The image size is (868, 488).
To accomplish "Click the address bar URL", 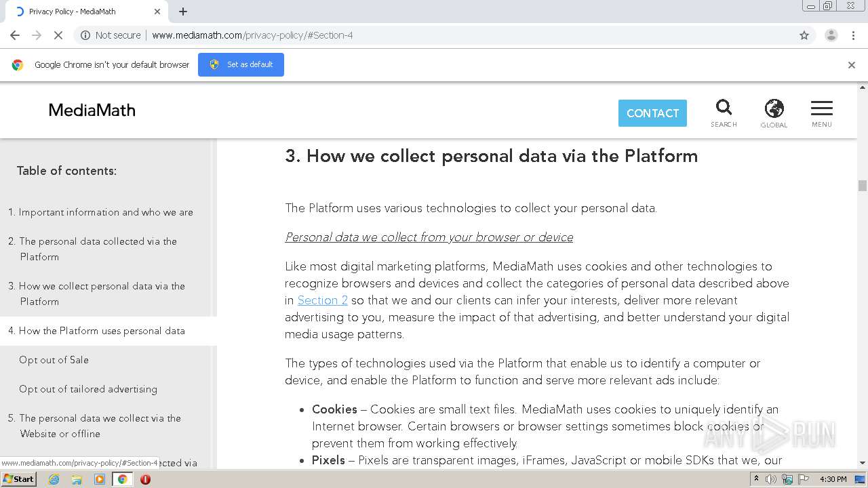I will pyautogui.click(x=252, y=35).
